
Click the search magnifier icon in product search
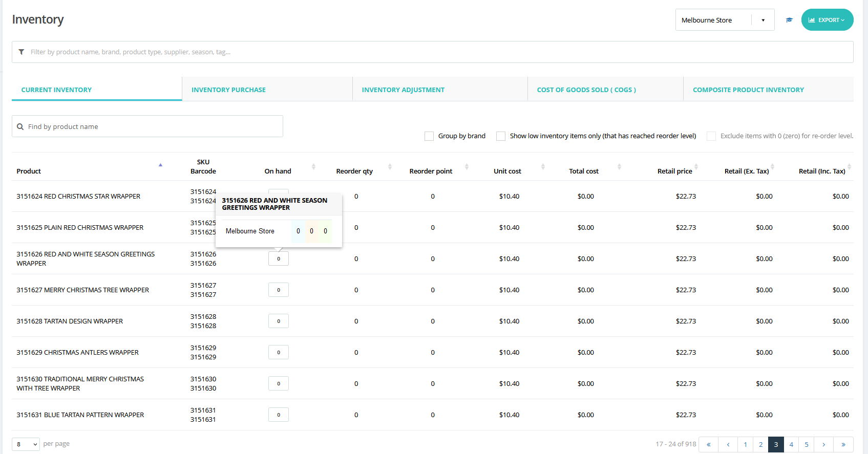20,126
